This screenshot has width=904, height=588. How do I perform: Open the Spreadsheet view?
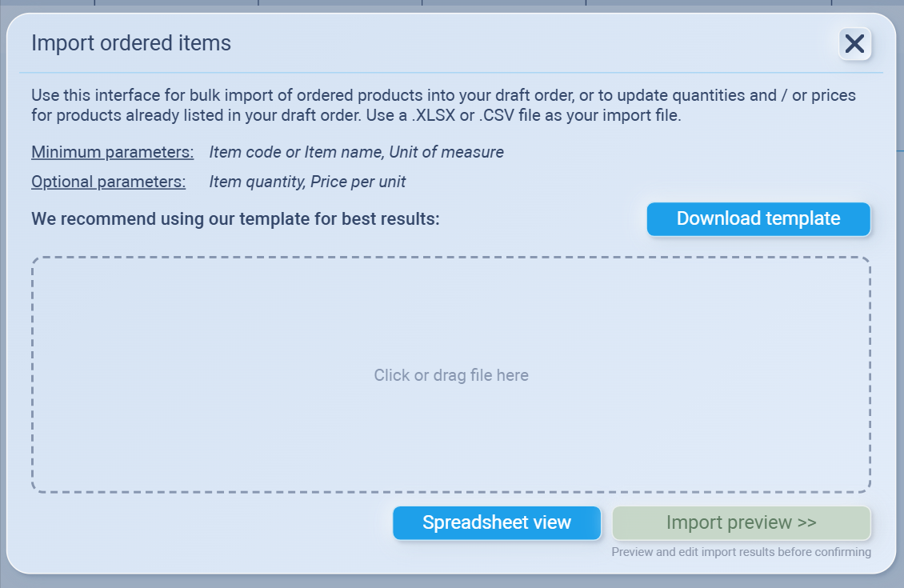(496, 523)
